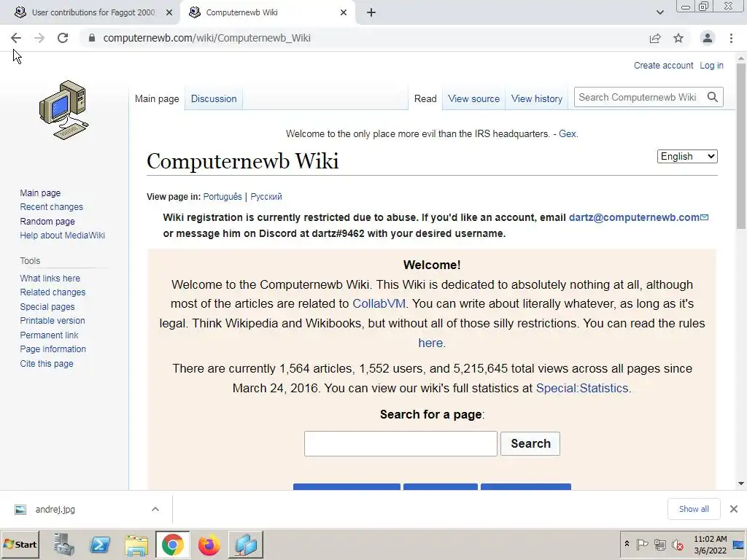
Task: Open Page information in the sidebar
Action: [x=53, y=349]
